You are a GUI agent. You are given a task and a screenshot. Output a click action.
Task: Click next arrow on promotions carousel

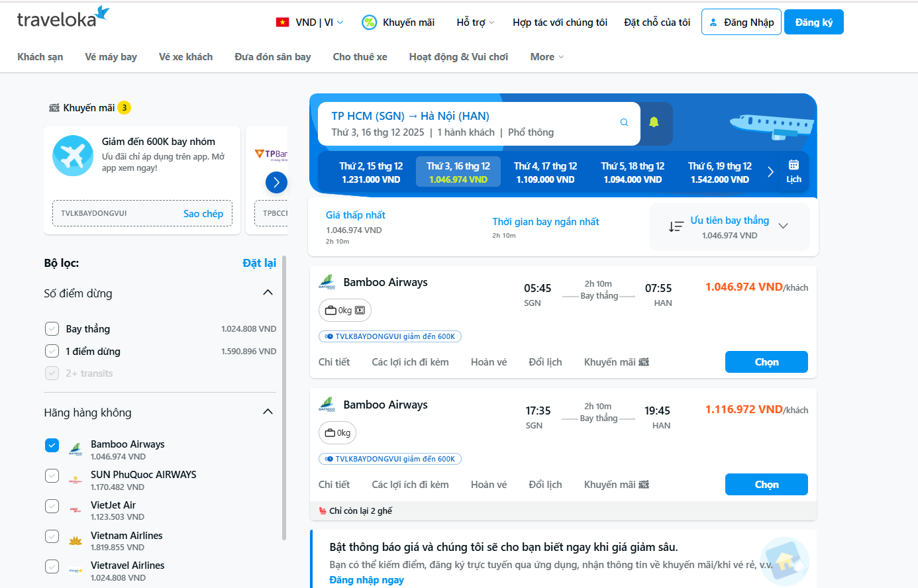tap(276, 182)
